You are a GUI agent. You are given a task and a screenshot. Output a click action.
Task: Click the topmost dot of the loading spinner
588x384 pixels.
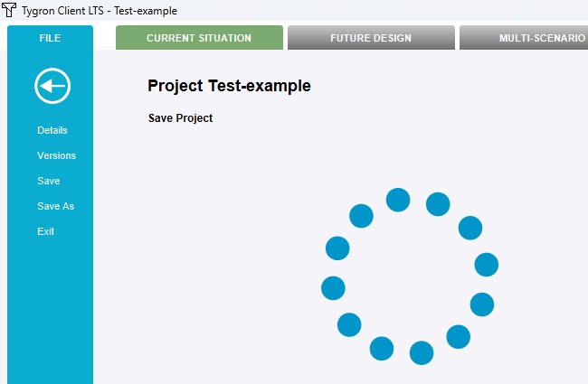[x=398, y=200]
